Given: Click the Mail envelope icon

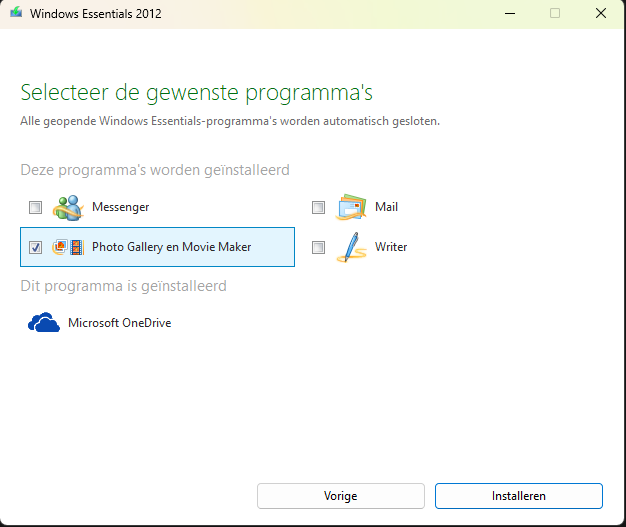Looking at the screenshot, I should tap(351, 207).
